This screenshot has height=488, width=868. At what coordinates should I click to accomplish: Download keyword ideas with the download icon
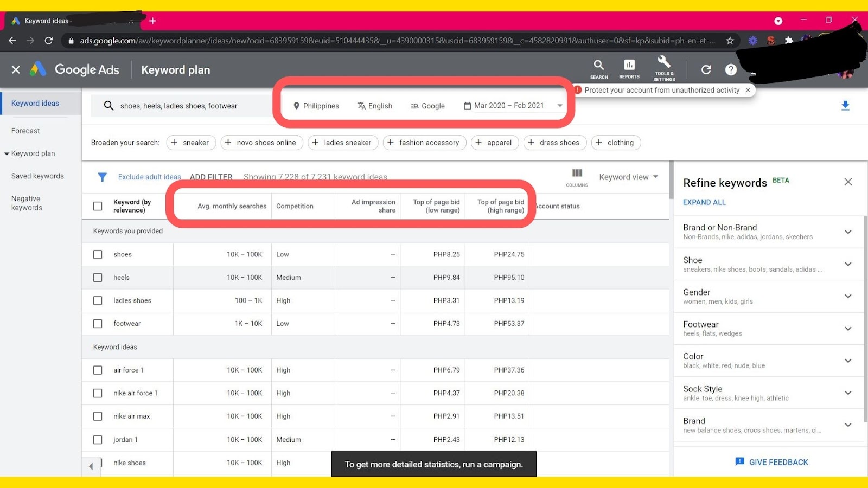pos(845,106)
